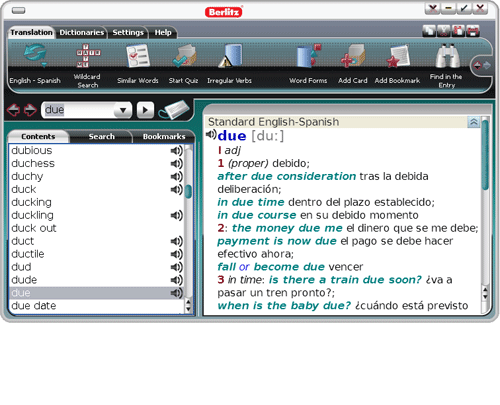
Task: Click the Paste clipboard icon
Action: (458, 31)
